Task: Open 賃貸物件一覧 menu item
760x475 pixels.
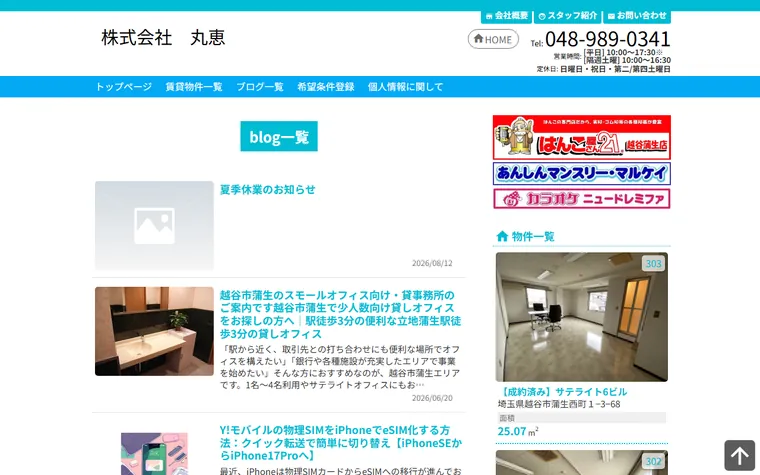Action: 194,87
